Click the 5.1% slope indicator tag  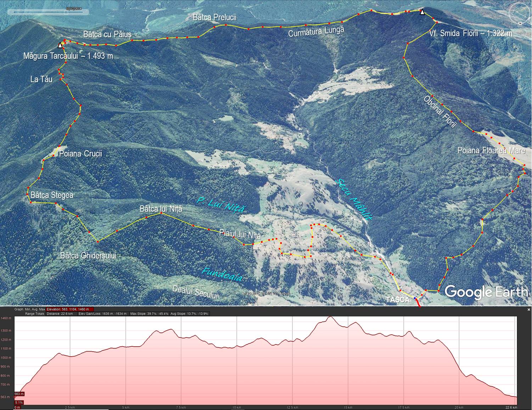click(19, 402)
